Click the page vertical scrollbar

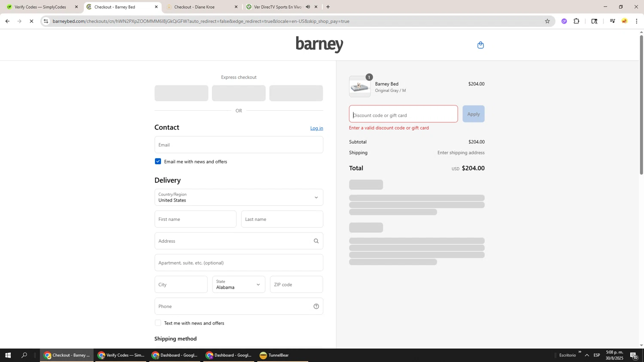[x=641, y=105]
